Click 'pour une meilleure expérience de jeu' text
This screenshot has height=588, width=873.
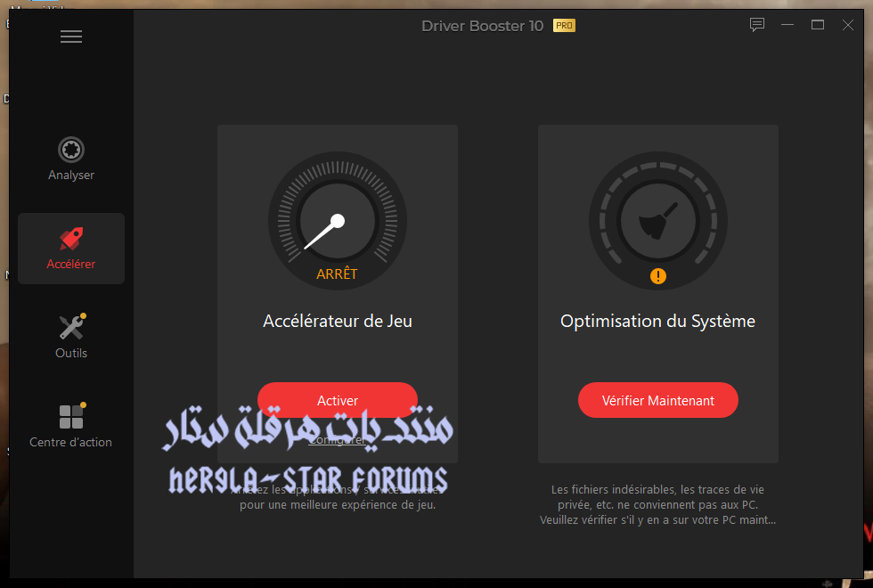[x=338, y=504]
